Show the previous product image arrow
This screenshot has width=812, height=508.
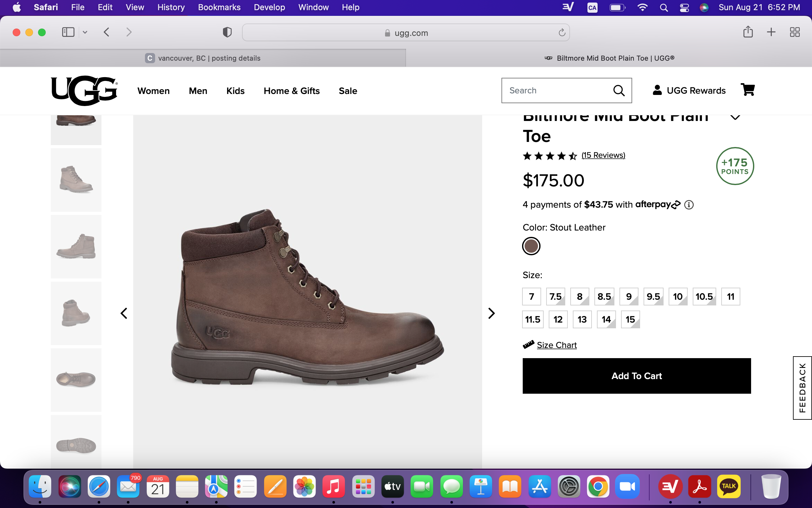pos(124,313)
